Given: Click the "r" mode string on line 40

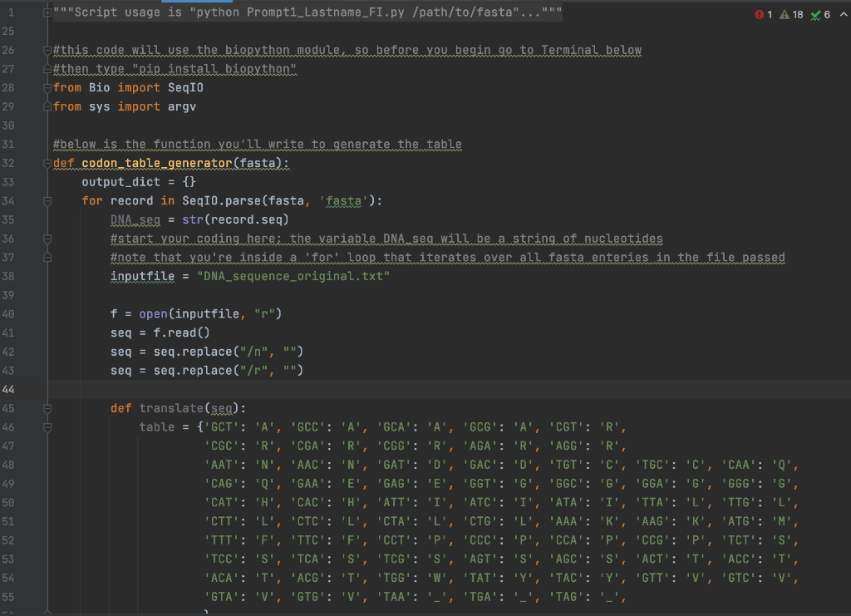Looking at the screenshot, I should [264, 314].
